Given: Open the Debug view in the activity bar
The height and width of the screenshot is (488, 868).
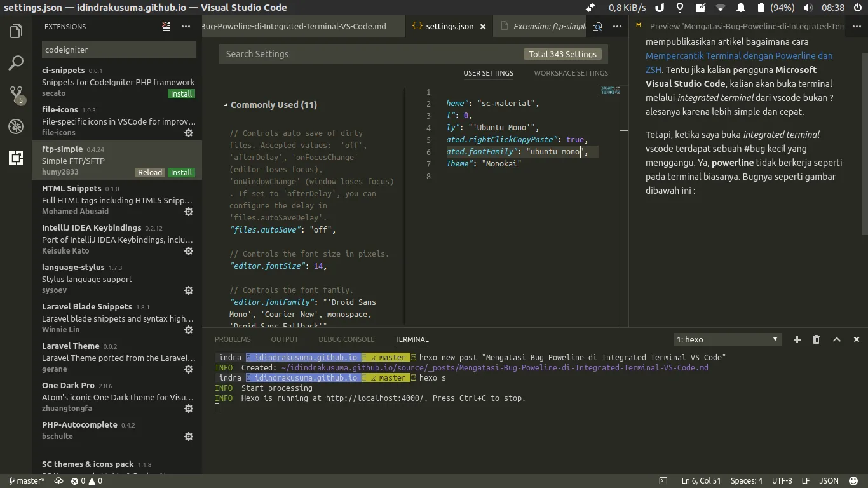Looking at the screenshot, I should coord(16,126).
